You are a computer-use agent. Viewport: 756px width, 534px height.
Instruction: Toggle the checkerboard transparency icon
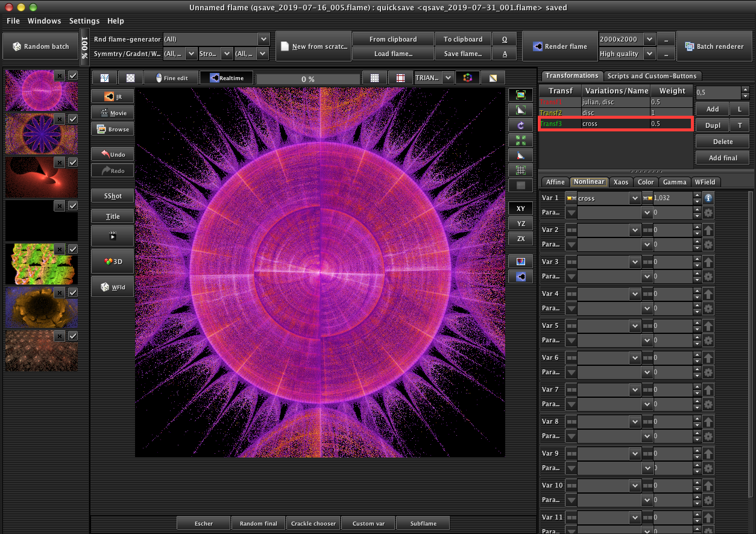[130, 78]
